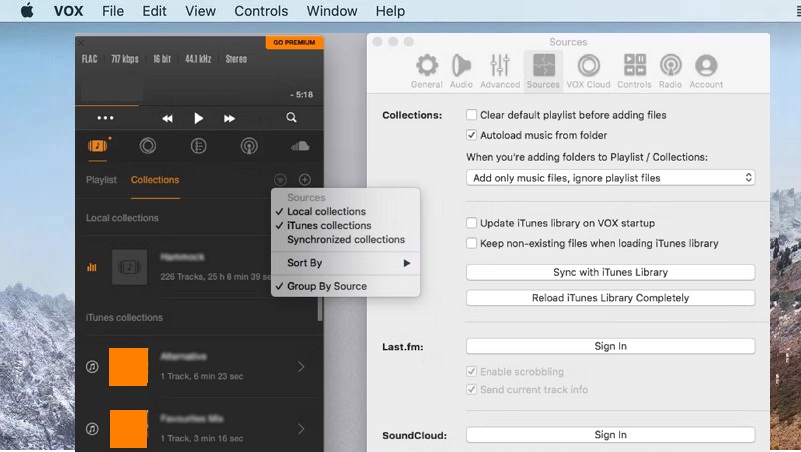Toggle the Enable scrobbling checkbox

pos(472,372)
